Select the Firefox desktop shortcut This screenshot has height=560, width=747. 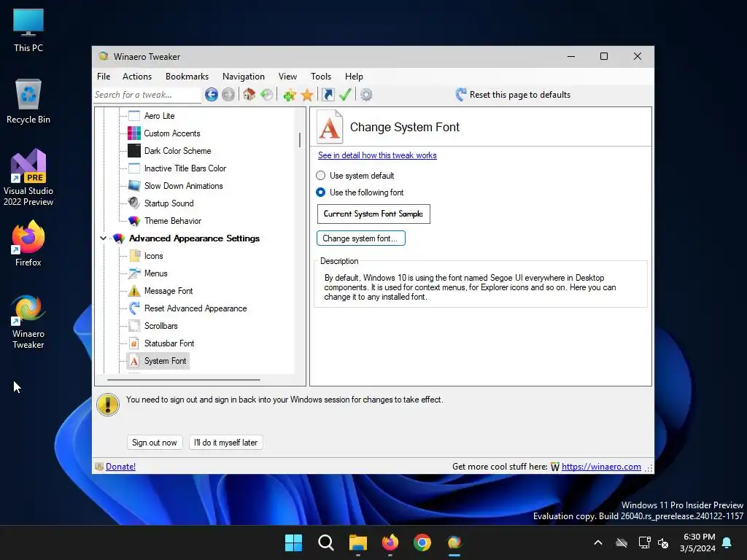pyautogui.click(x=28, y=244)
